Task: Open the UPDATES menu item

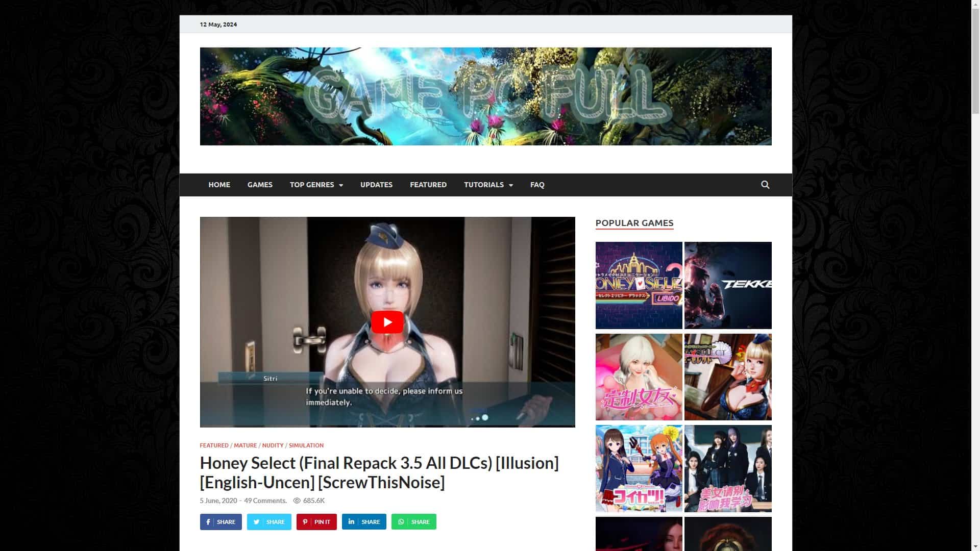Action: click(376, 185)
